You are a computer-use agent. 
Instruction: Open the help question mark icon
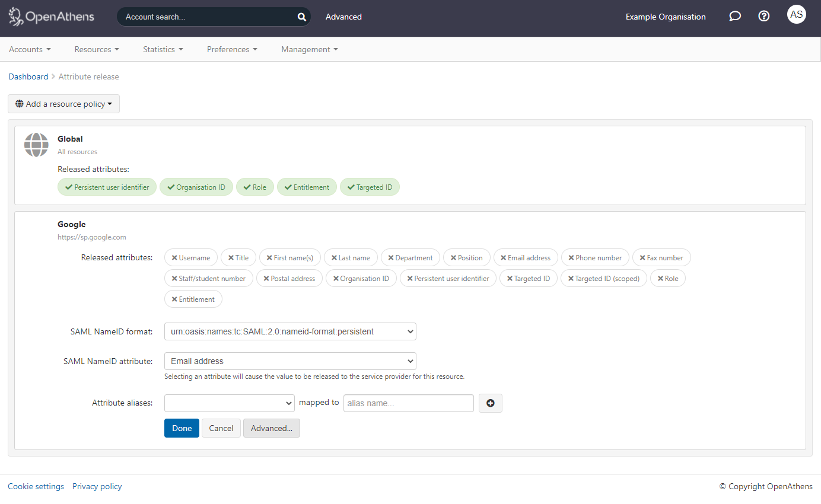[x=763, y=15]
